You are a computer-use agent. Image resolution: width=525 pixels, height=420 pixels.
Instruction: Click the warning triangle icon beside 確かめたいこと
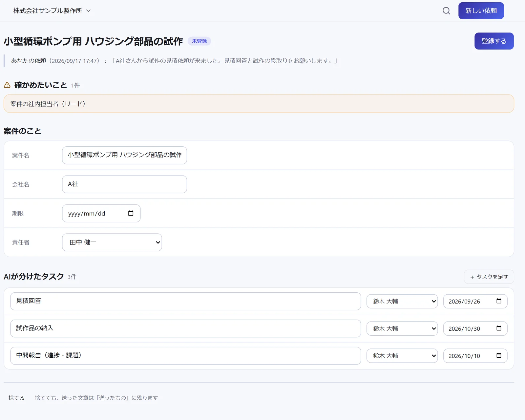[x=7, y=85]
